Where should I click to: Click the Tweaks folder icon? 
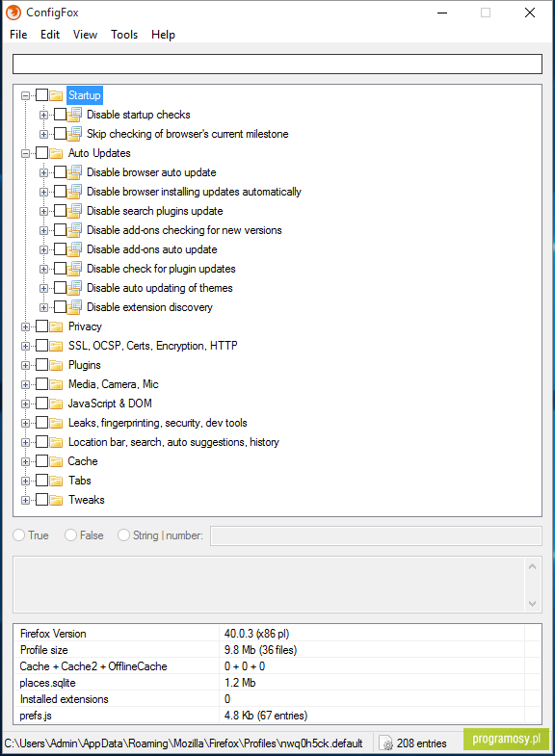click(x=57, y=500)
